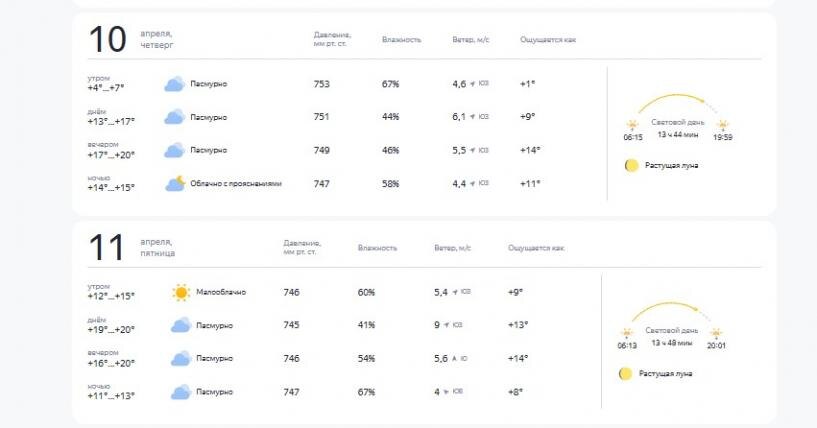Click the partly cloudy moon icon for April 10 night

174,183
